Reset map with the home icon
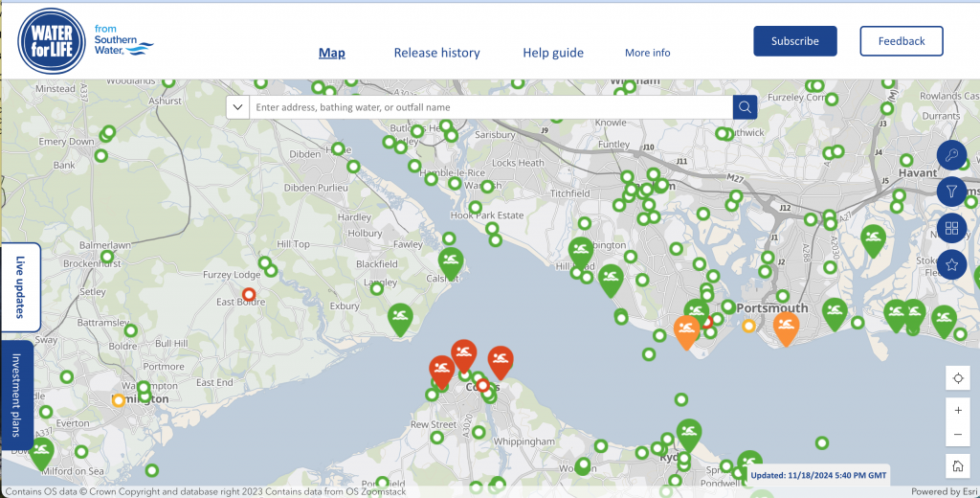980x498 pixels. coord(958,466)
